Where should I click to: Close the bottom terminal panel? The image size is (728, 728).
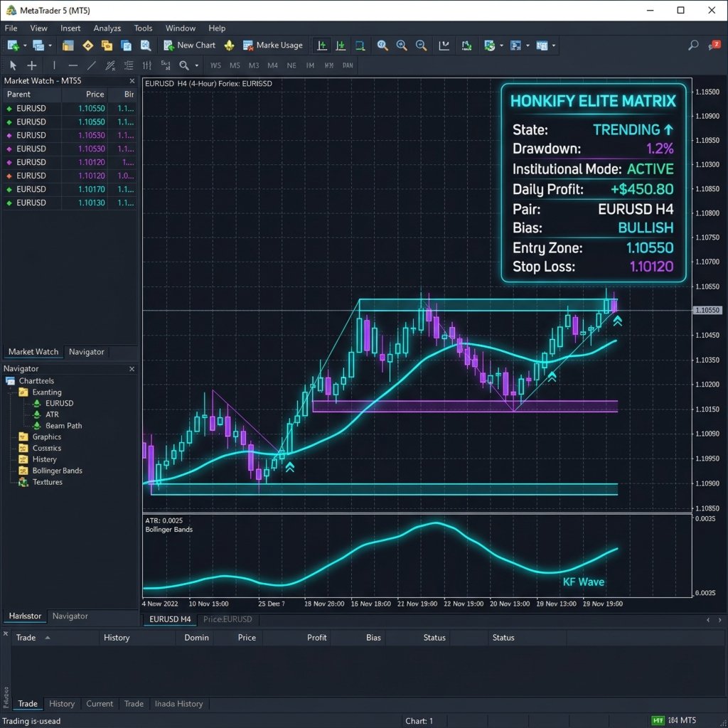tap(6, 633)
